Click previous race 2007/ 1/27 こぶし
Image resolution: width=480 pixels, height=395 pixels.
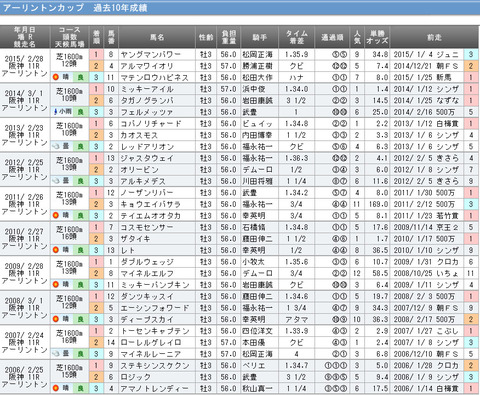[426, 331]
